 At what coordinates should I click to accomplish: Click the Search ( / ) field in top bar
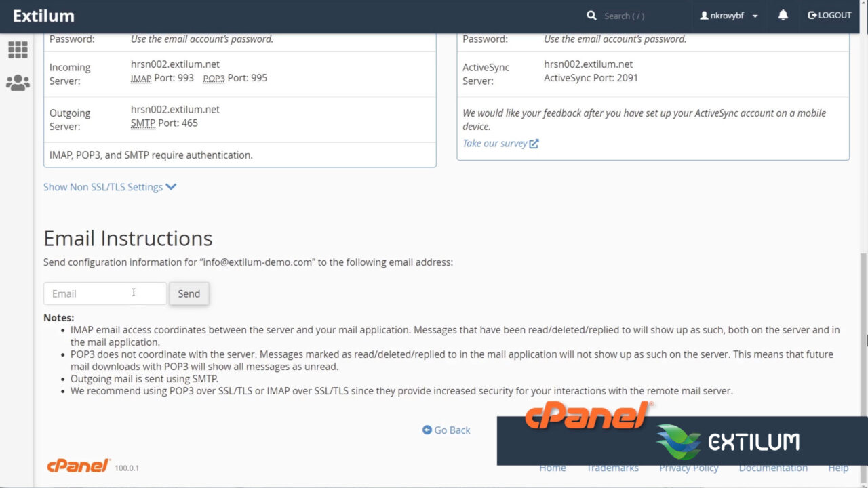coord(624,15)
